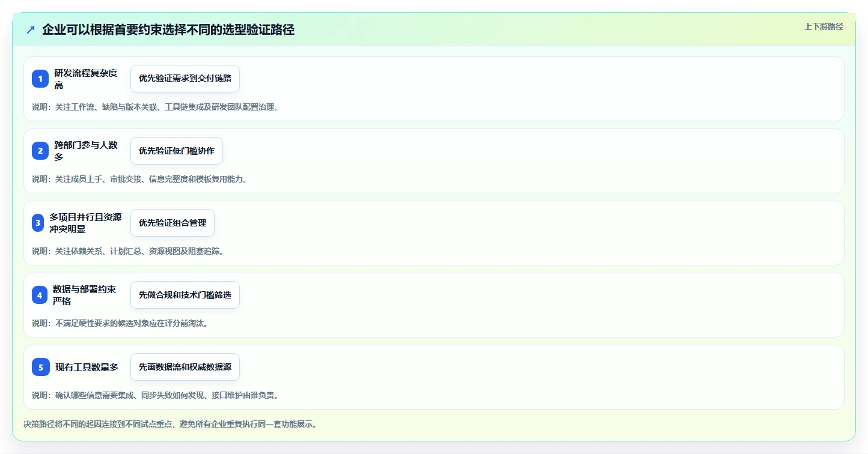
Task: Click number badge 4 for 数据与部署约束严格
Action: pos(40,295)
